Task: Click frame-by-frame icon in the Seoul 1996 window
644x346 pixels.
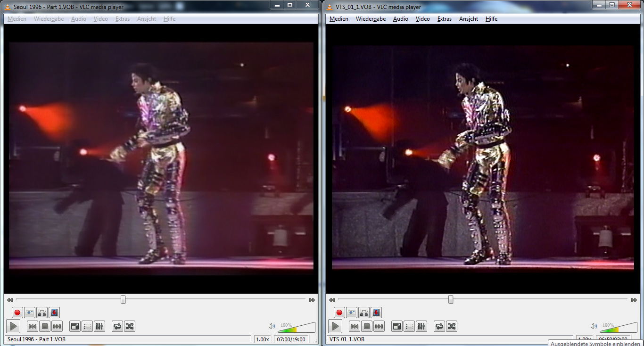Action: (54, 313)
